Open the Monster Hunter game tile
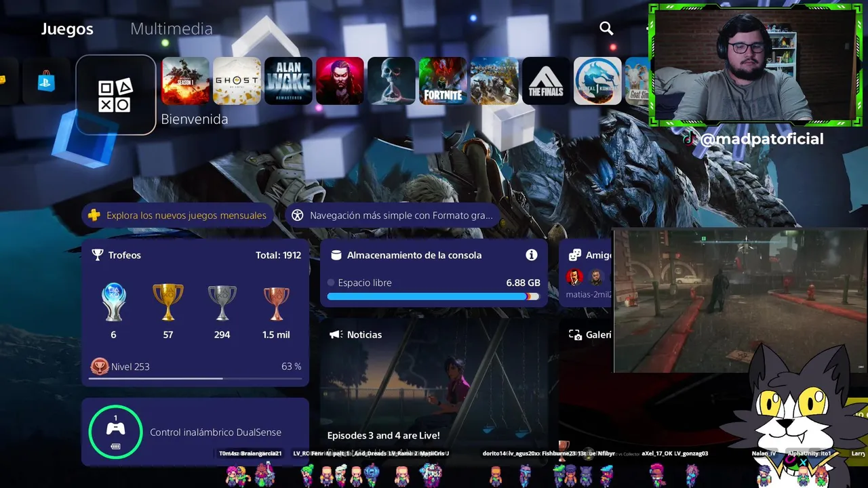868x488 pixels. (x=494, y=81)
